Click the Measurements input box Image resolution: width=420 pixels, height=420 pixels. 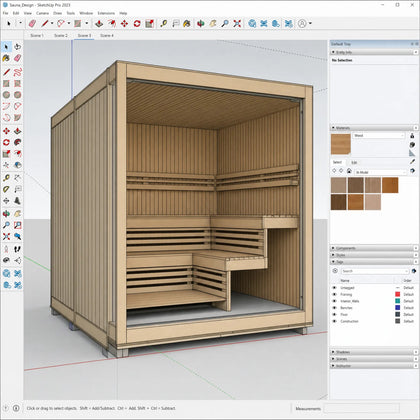(x=361, y=408)
